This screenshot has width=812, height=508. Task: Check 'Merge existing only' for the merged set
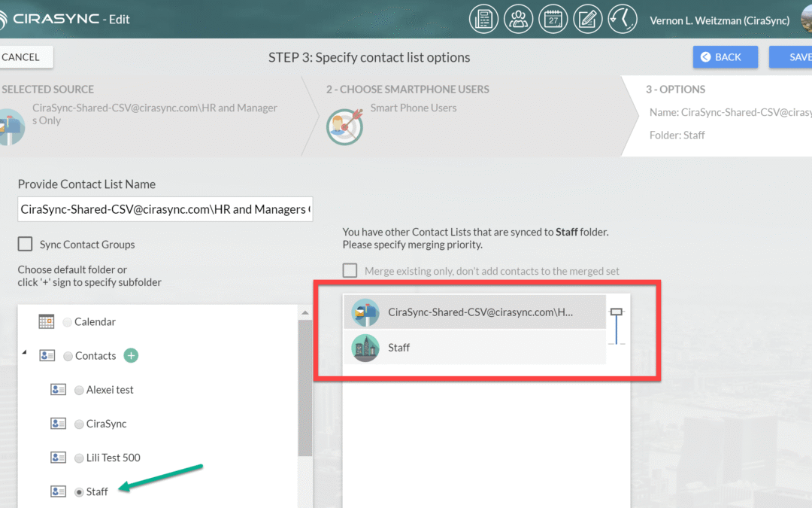pyautogui.click(x=350, y=270)
